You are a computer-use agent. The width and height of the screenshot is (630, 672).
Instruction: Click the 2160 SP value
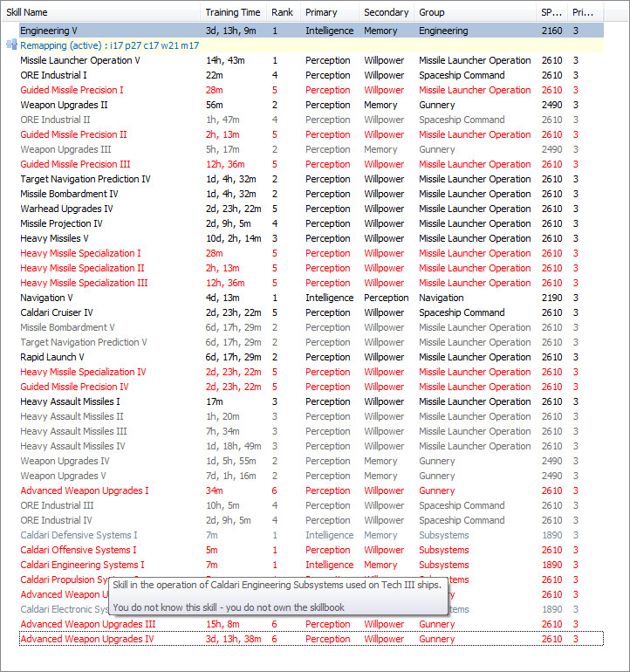click(551, 31)
